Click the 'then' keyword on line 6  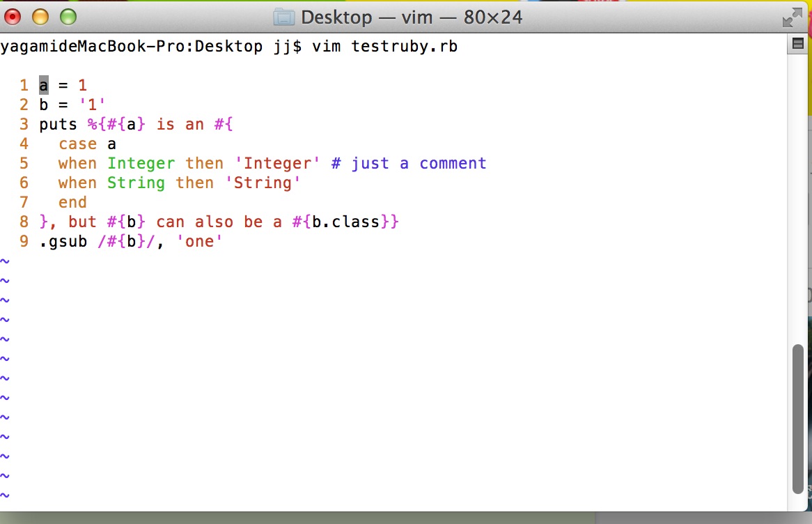click(x=195, y=183)
